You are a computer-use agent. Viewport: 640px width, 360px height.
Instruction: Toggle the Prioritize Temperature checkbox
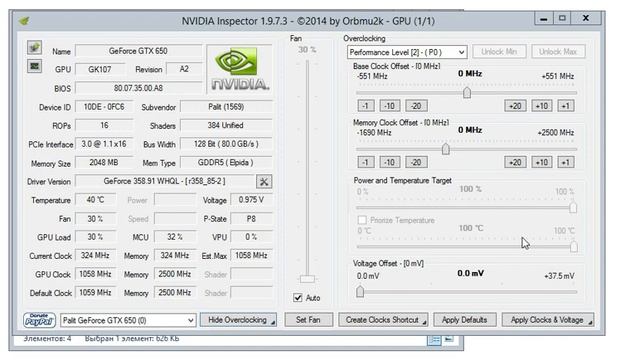(362, 220)
